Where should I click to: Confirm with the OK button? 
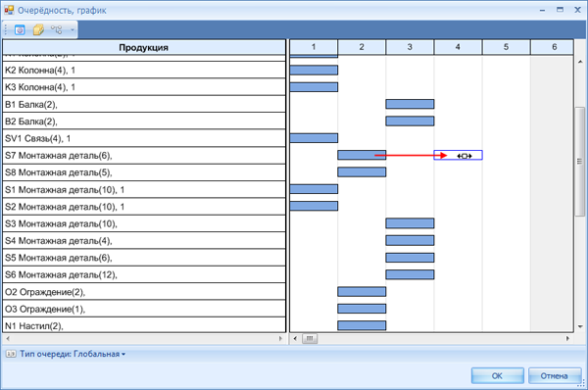[x=497, y=375]
